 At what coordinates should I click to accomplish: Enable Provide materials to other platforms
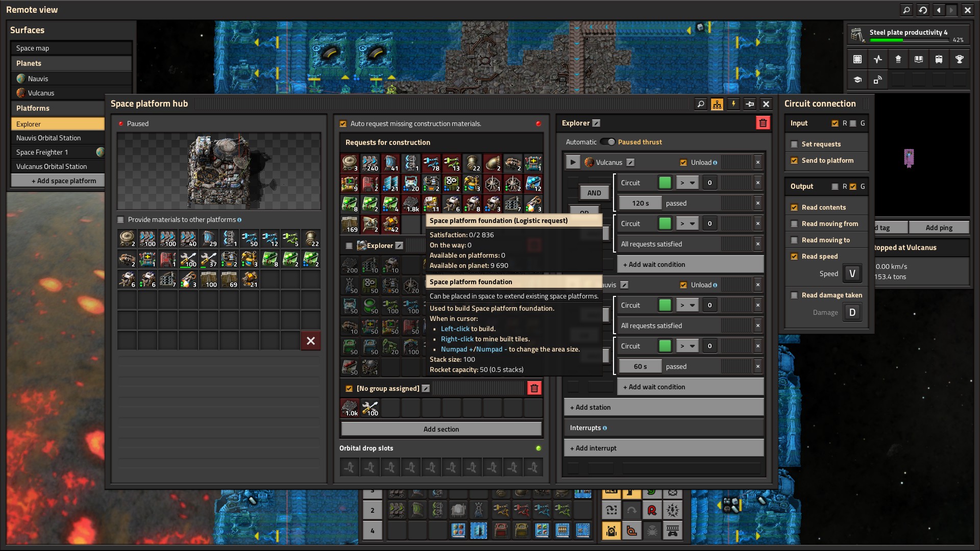tap(120, 220)
